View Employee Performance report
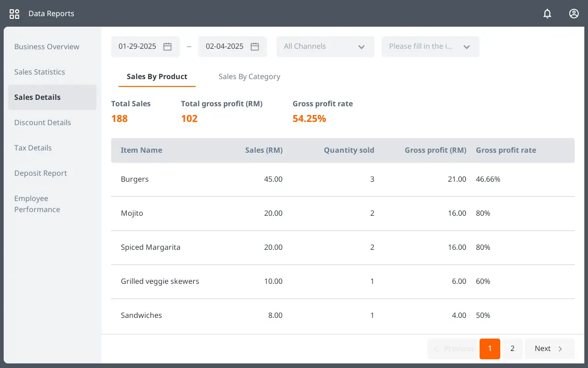The width and height of the screenshot is (588, 368). (x=37, y=204)
